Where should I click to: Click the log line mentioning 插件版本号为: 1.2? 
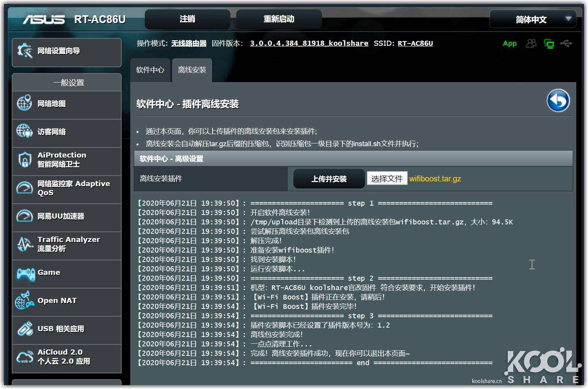pos(263,325)
